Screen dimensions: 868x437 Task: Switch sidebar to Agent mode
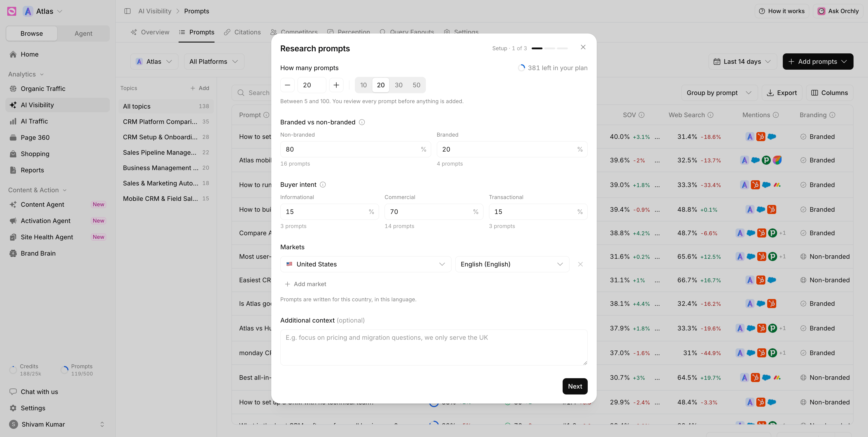pos(83,33)
